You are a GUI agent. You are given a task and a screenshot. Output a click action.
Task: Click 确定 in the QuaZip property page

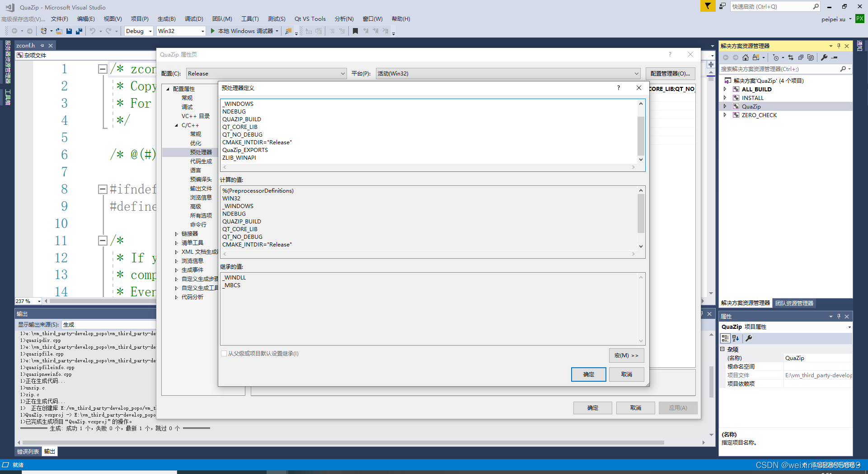pyautogui.click(x=592, y=408)
